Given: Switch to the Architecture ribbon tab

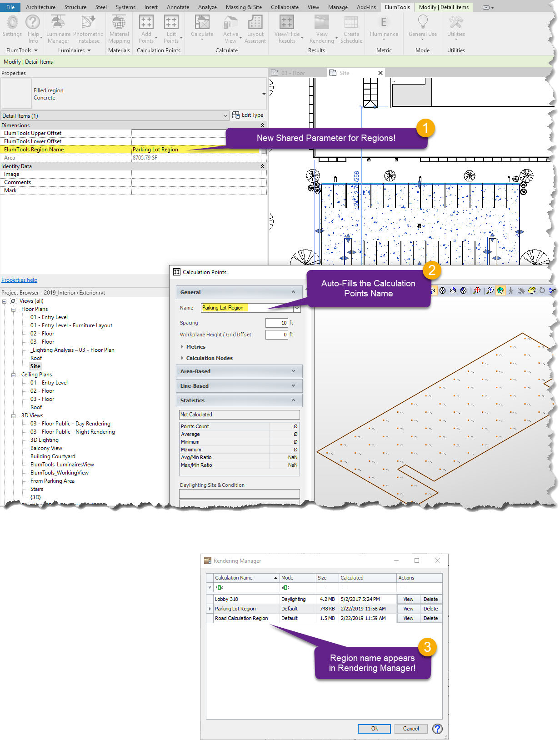Looking at the screenshot, I should point(40,7).
